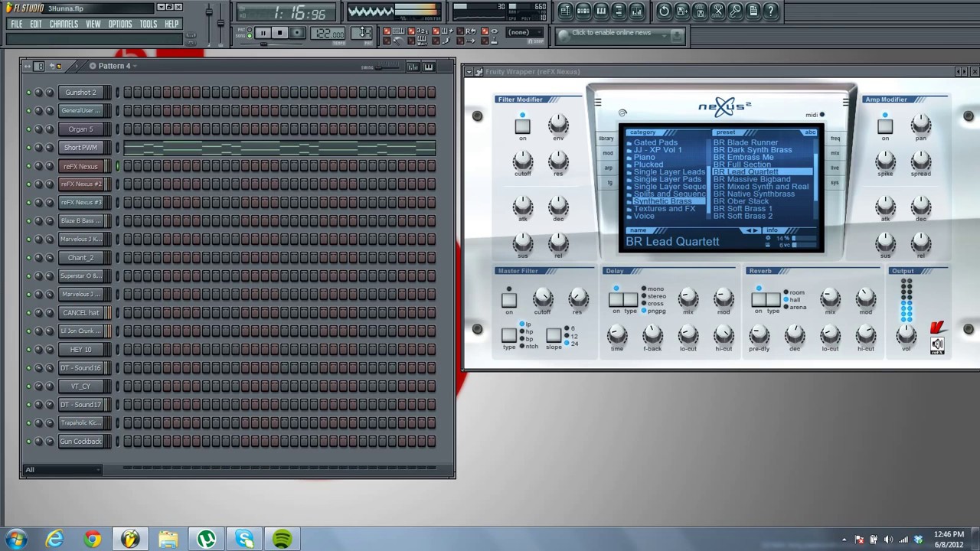This screenshot has height=551, width=980.
Task: Open the OPTIONS menu
Action: coord(120,24)
